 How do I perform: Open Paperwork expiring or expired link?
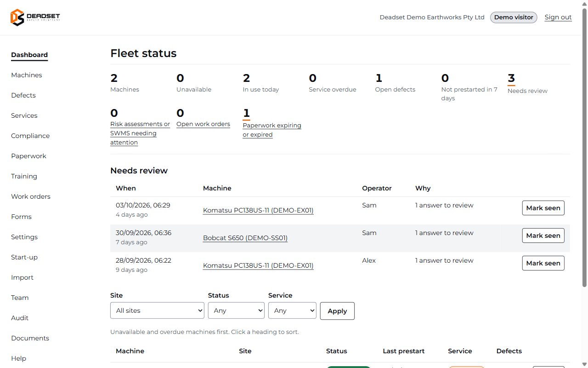pos(272,130)
